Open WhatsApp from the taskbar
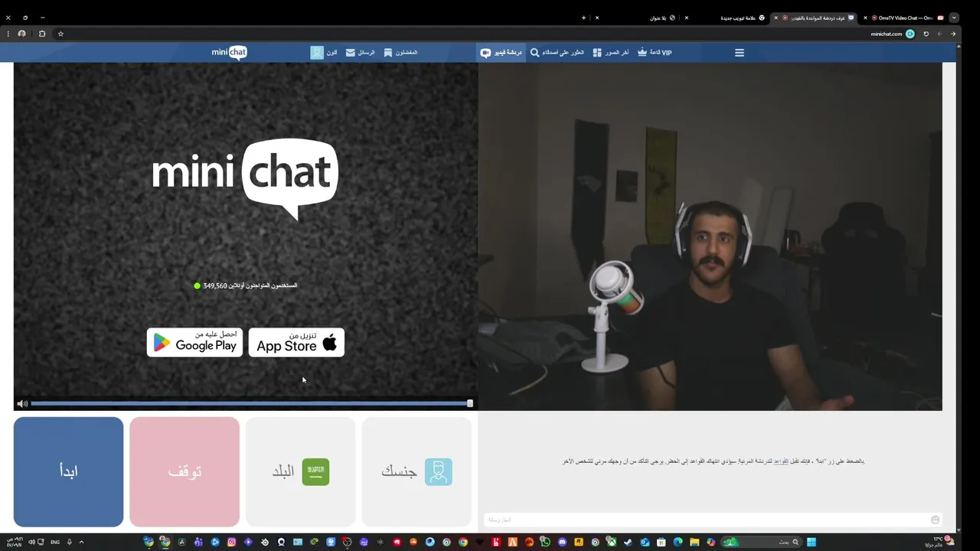The height and width of the screenshot is (551, 980). click(x=546, y=542)
